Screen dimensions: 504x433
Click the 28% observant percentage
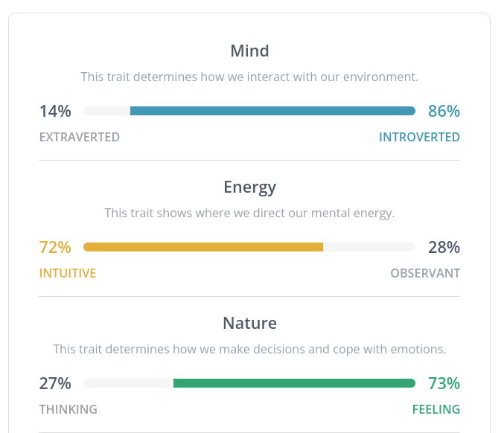(444, 247)
